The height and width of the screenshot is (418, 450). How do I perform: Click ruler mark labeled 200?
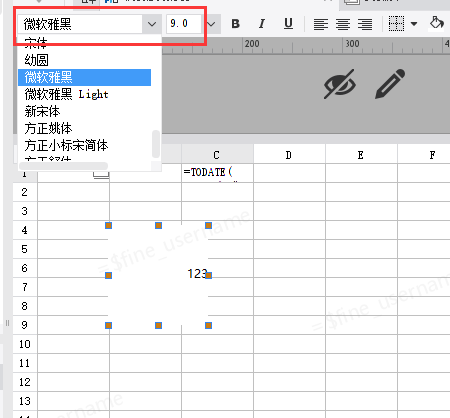[x=252, y=44]
